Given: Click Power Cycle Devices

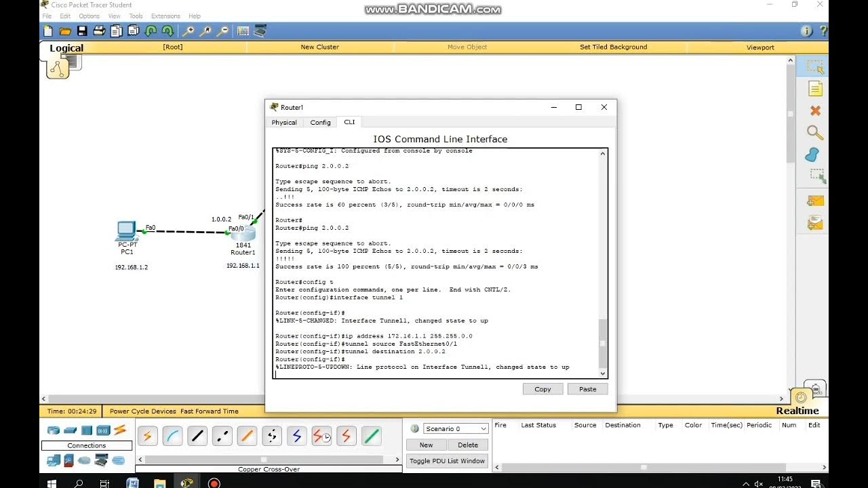Looking at the screenshot, I should click(143, 411).
